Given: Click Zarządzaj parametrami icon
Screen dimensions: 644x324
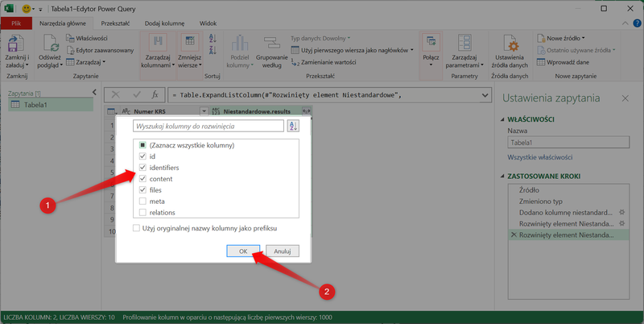Looking at the screenshot, I should pyautogui.click(x=464, y=44).
